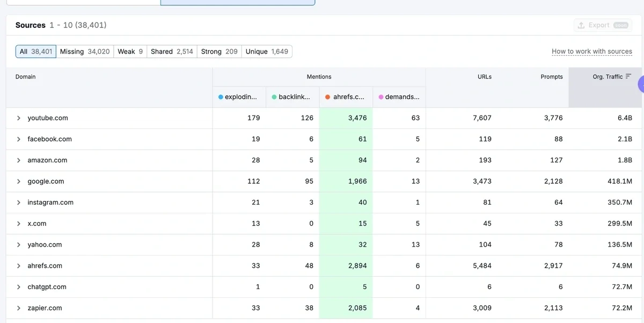Toggle the Missing 34,020 filter
The height and width of the screenshot is (323, 644).
pos(85,51)
